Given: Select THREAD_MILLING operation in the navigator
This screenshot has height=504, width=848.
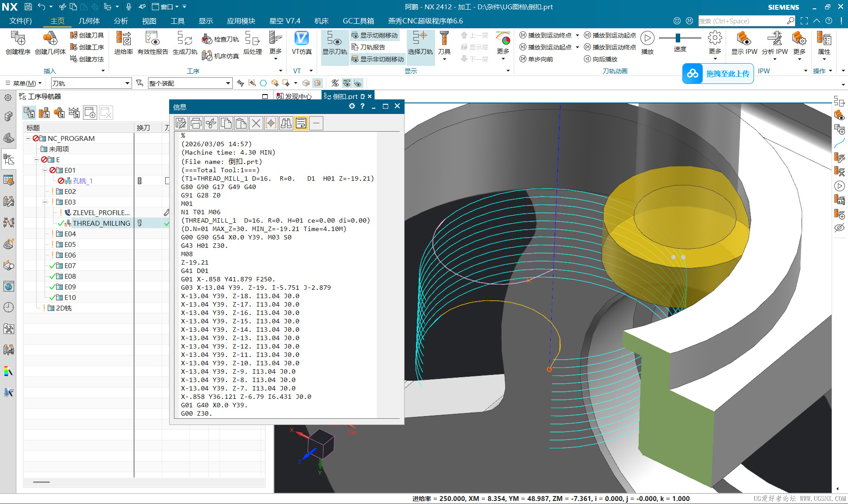Looking at the screenshot, I should [101, 223].
